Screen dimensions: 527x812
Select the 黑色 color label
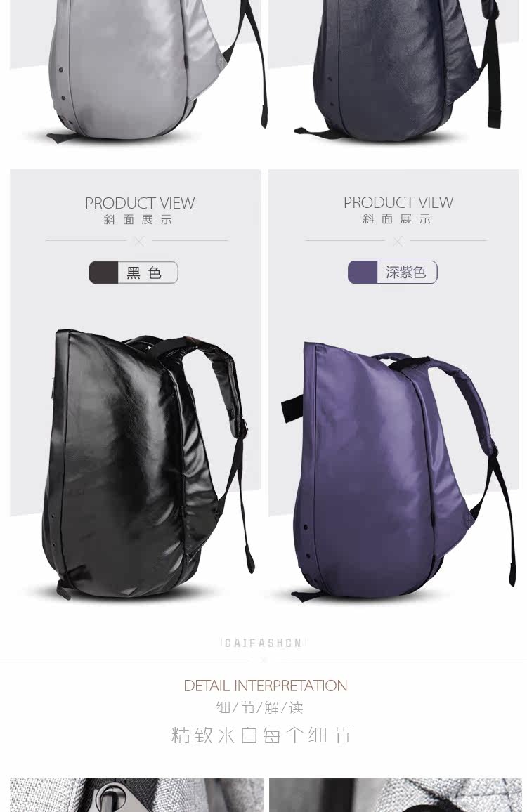point(145,273)
